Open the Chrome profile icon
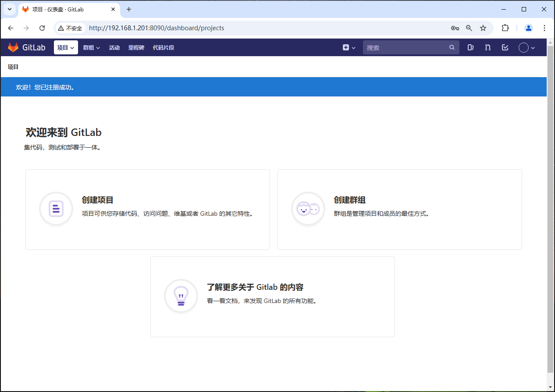This screenshot has width=555, height=392. pyautogui.click(x=529, y=28)
